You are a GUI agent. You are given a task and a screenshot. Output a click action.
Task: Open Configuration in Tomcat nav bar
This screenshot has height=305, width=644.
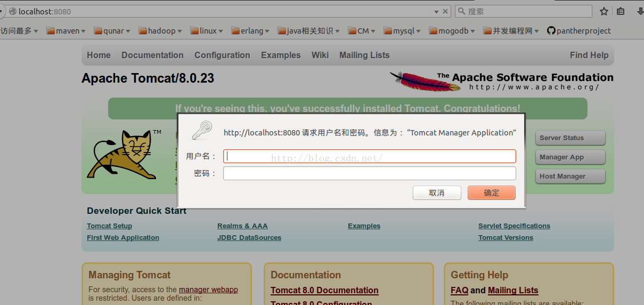(x=222, y=55)
